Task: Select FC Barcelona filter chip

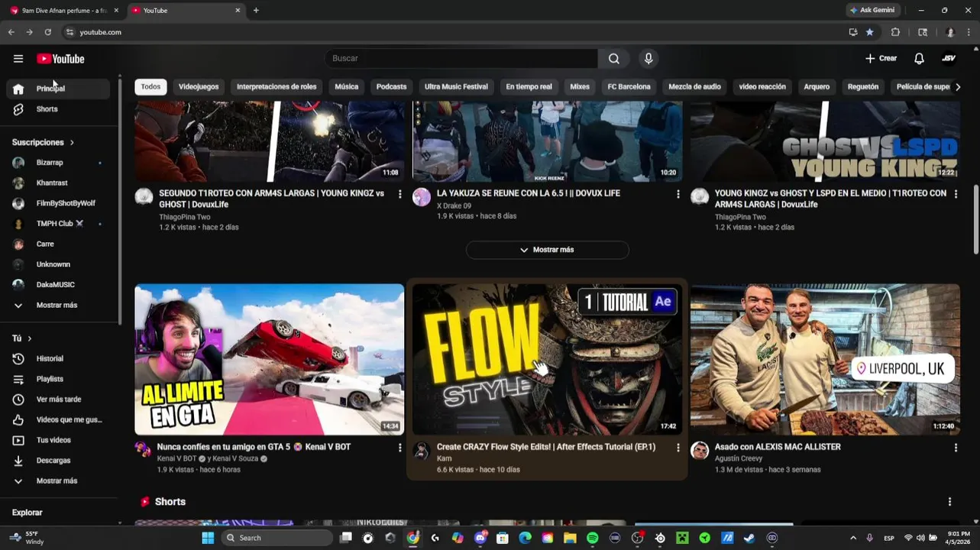Action: (629, 87)
